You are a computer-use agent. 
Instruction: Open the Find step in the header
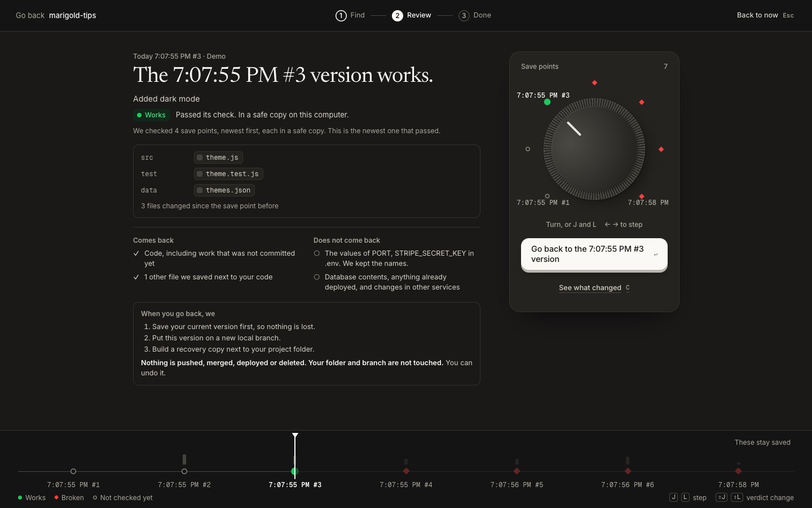(x=350, y=15)
